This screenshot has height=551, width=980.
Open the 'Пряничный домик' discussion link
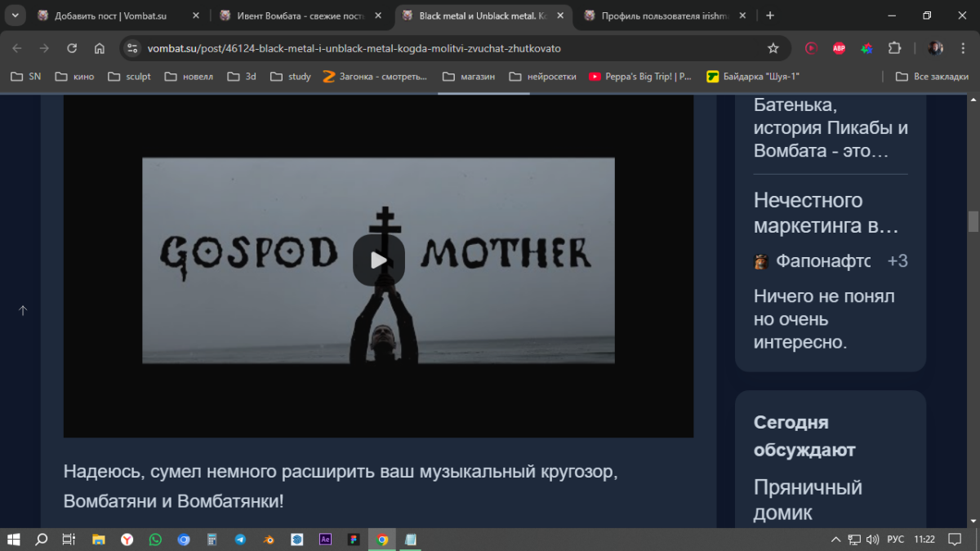pos(808,500)
